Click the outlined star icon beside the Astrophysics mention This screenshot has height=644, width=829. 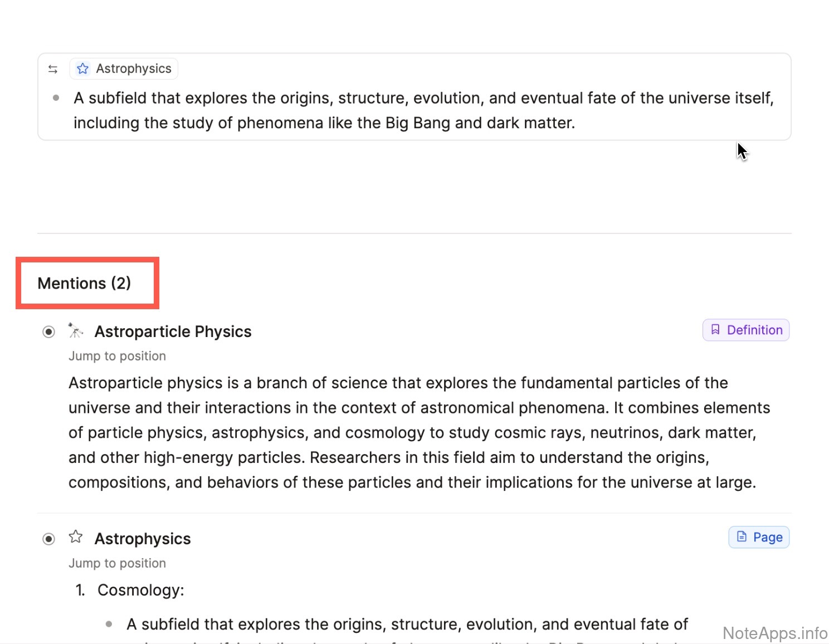(x=76, y=537)
